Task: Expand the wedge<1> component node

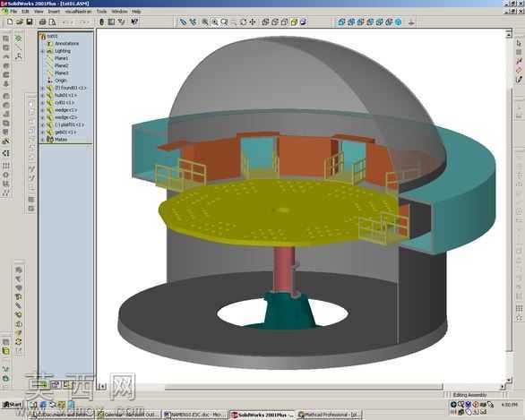Action: (x=42, y=110)
